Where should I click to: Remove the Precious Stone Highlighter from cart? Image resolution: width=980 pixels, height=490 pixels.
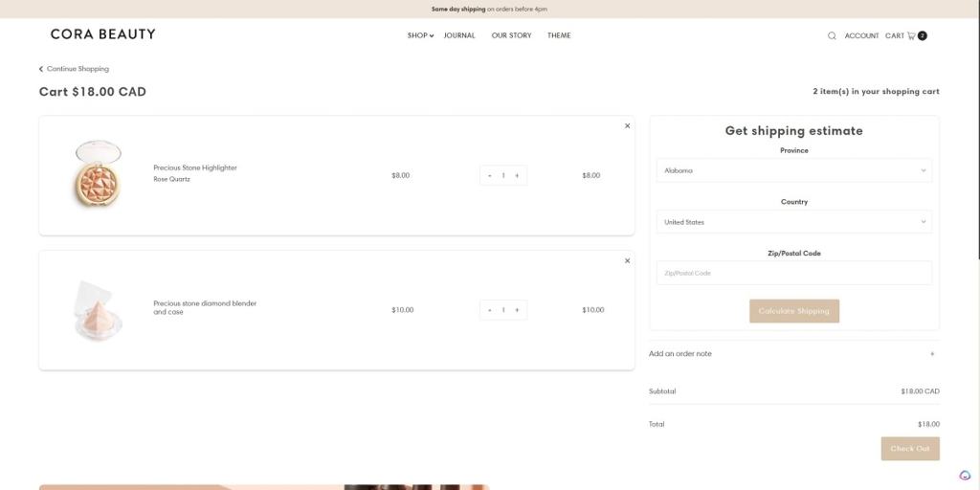[627, 125]
